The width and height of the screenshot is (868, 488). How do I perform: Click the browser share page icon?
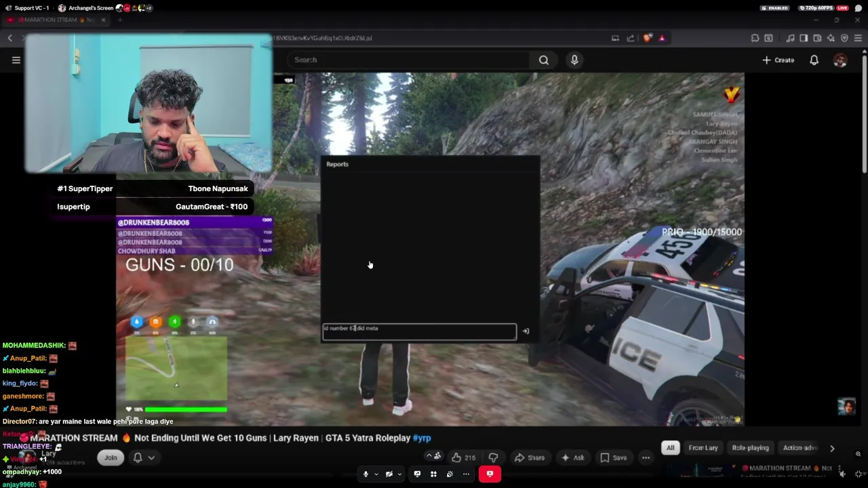tap(631, 38)
